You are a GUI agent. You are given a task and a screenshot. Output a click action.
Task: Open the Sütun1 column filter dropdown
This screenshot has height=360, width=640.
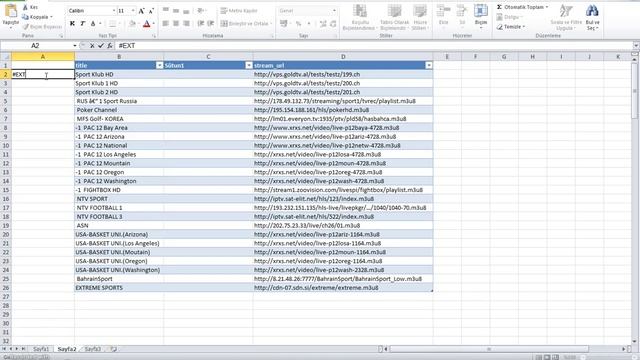[249, 65]
